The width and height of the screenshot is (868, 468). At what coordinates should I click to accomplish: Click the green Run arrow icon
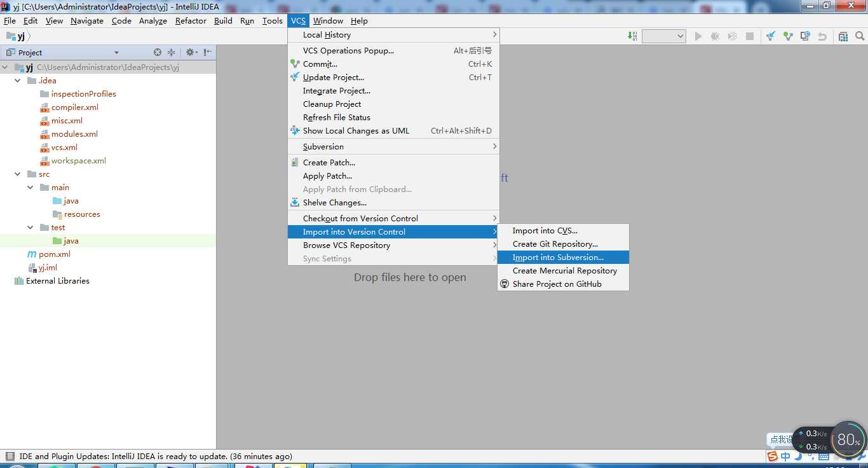click(x=698, y=36)
